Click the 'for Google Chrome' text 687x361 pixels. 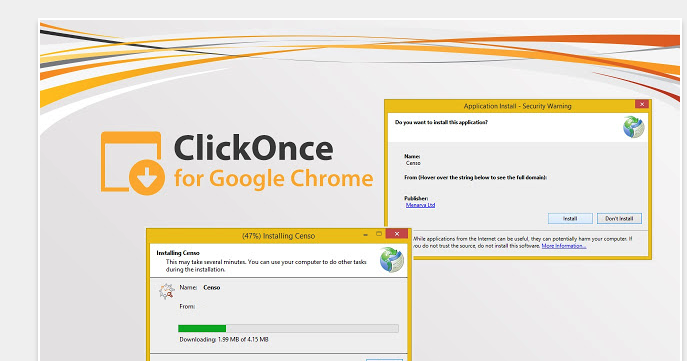click(x=273, y=178)
